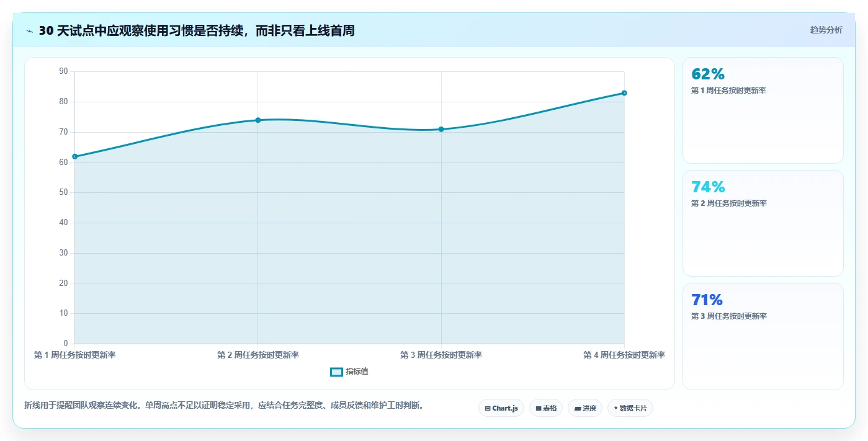Click the footnote text starting 折线用于提醒
The width and height of the screenshot is (868, 441).
224,405
